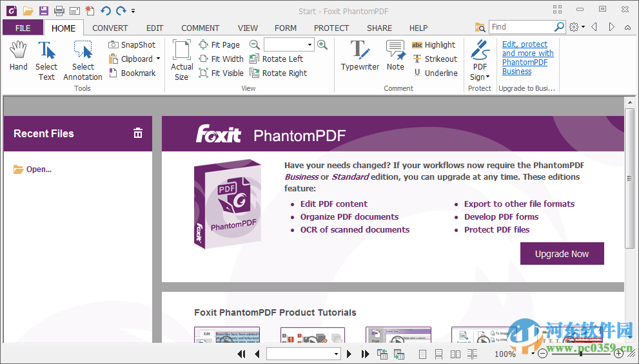The image size is (639, 364).
Task: Click the vertical scrollbar thumb
Action: [x=629, y=178]
